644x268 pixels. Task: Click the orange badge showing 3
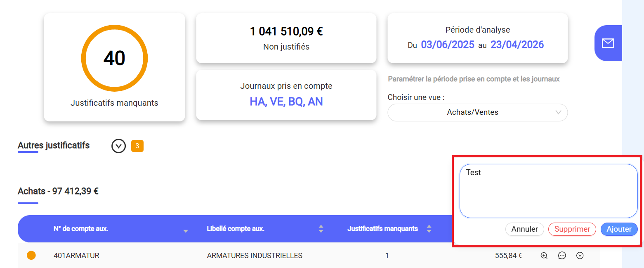pos(137,146)
